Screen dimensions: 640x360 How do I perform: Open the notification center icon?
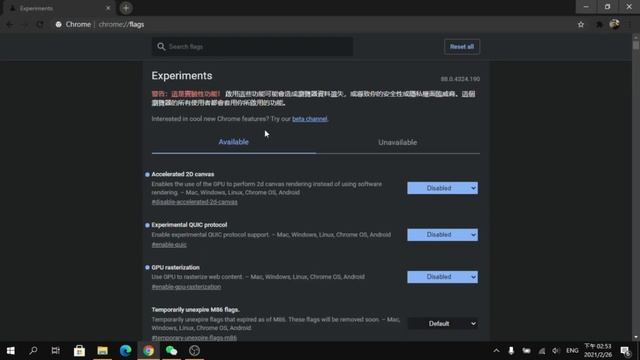[625, 351]
